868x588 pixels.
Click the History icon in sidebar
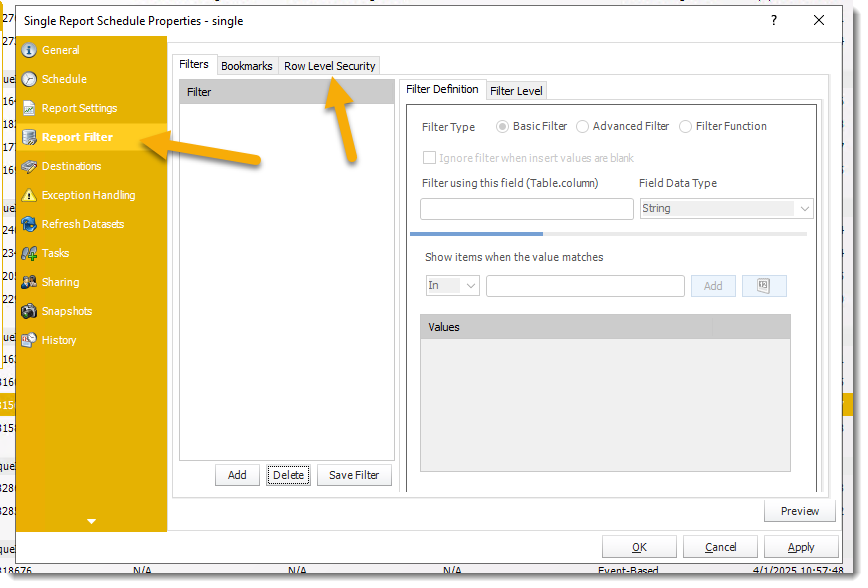(x=29, y=340)
